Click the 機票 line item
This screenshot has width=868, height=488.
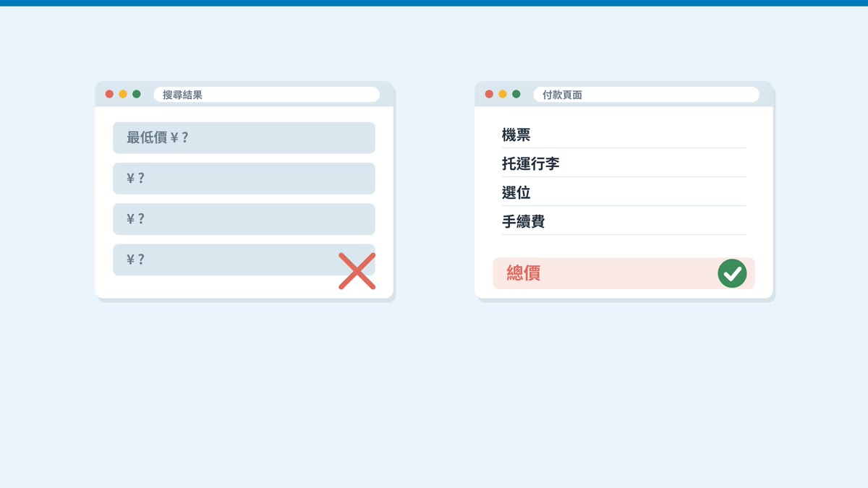coord(624,134)
